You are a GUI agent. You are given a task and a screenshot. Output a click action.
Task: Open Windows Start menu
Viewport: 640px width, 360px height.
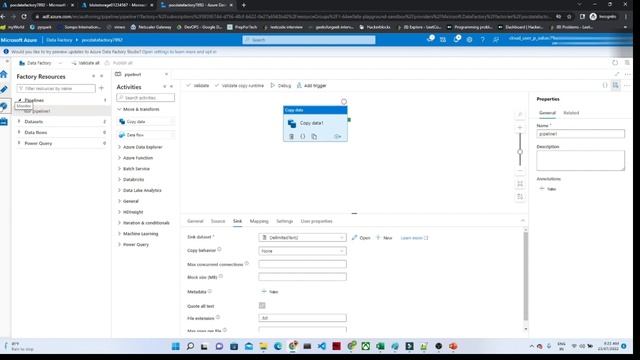(x=176, y=346)
